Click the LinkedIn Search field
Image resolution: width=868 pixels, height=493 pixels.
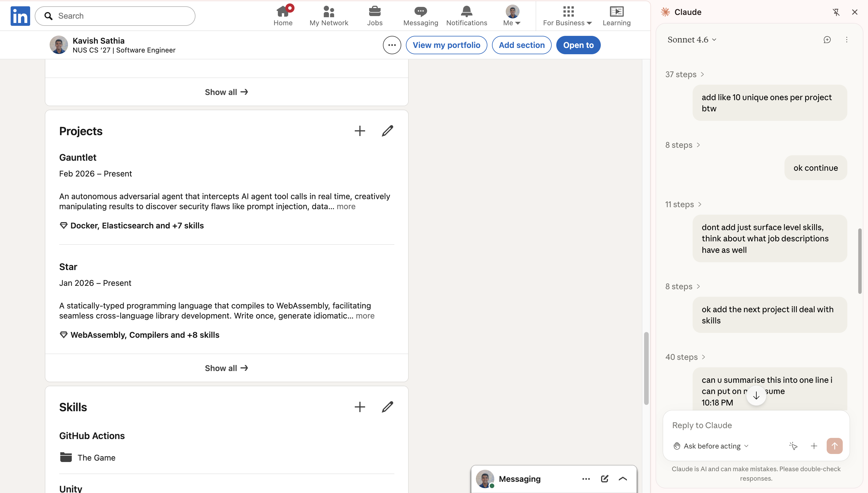coord(115,16)
